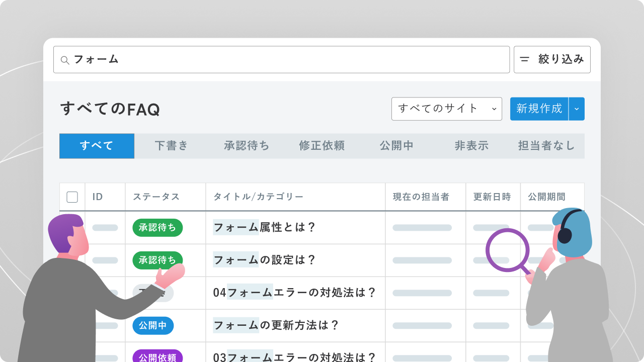Sort by the 更新日時 column header
This screenshot has height=362, width=644.
(492, 197)
